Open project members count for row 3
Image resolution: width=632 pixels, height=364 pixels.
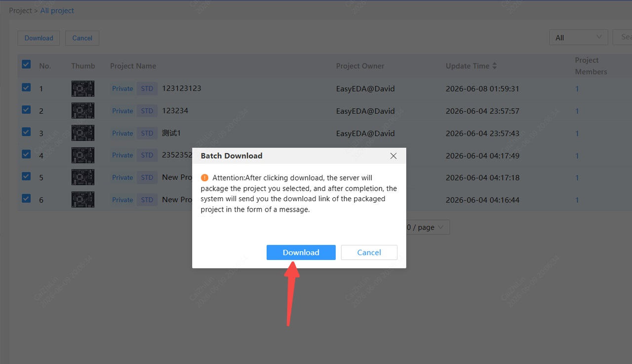pyautogui.click(x=577, y=134)
